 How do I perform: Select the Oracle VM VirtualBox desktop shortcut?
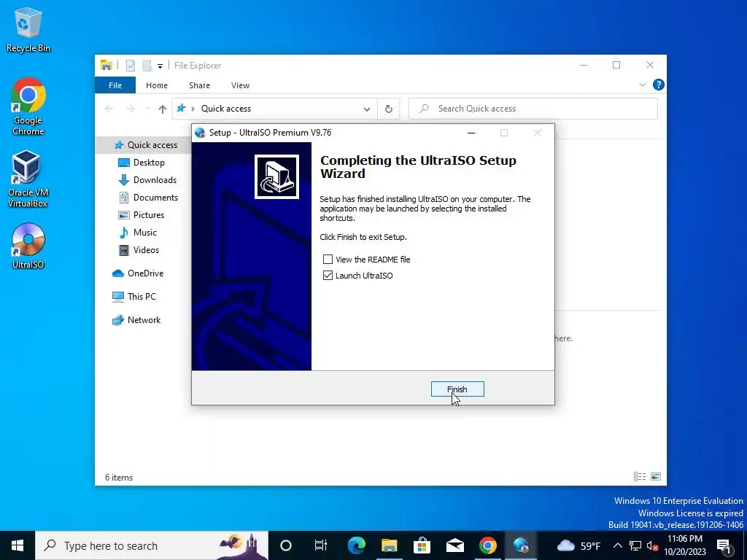pyautogui.click(x=28, y=179)
